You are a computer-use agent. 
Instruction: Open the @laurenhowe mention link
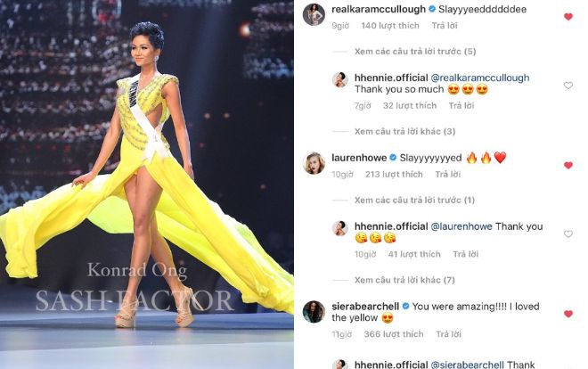(x=461, y=226)
